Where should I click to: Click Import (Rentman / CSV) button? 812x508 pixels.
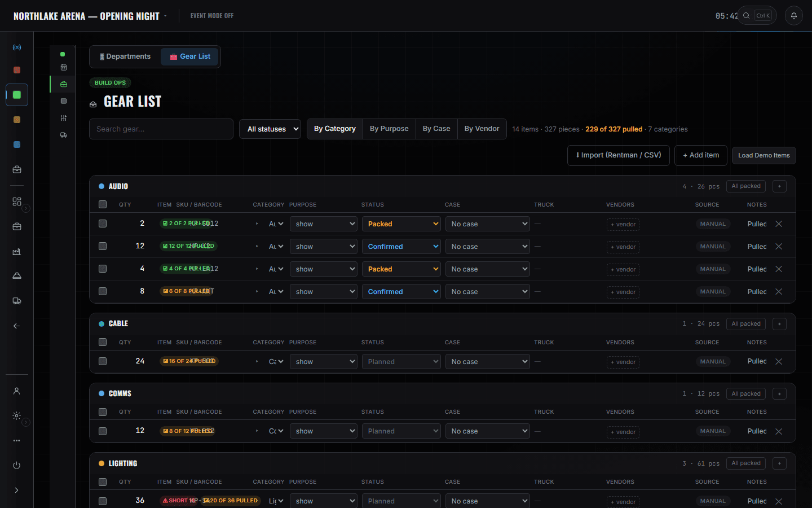pos(619,155)
